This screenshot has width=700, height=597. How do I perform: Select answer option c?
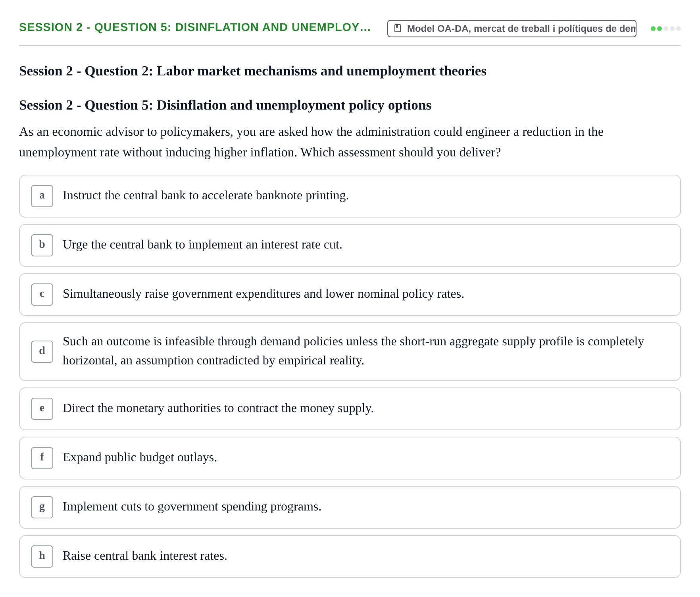(350, 295)
